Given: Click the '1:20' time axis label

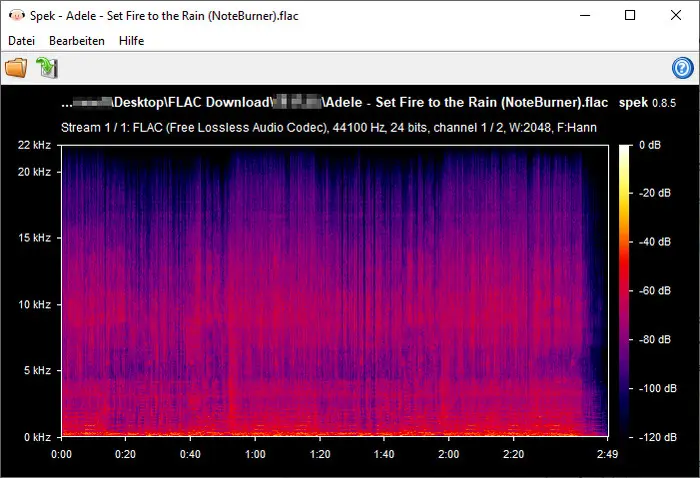Looking at the screenshot, I should click(x=320, y=454).
